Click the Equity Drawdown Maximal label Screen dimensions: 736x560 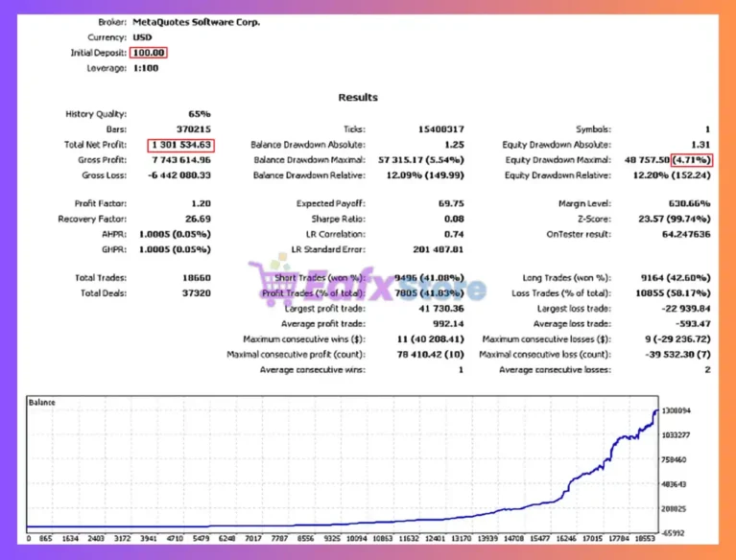pos(558,160)
